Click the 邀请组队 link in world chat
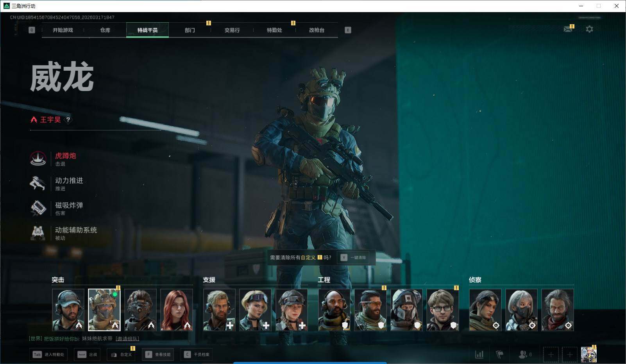Screen dimensions: 626x364 pyautogui.click(x=127, y=339)
